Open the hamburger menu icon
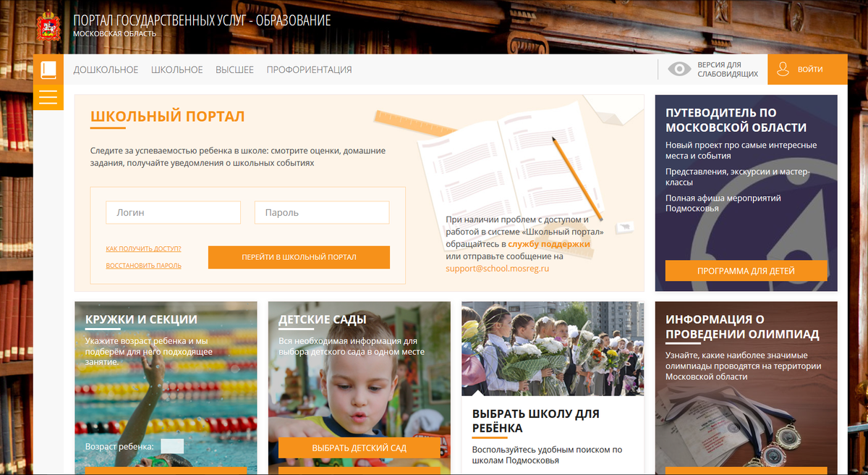 pyautogui.click(x=48, y=97)
